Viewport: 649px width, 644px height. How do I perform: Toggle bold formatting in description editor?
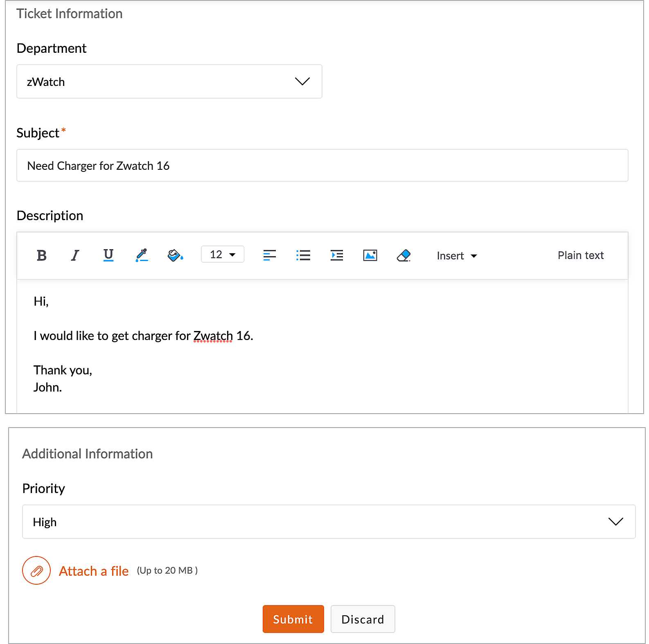(x=41, y=255)
